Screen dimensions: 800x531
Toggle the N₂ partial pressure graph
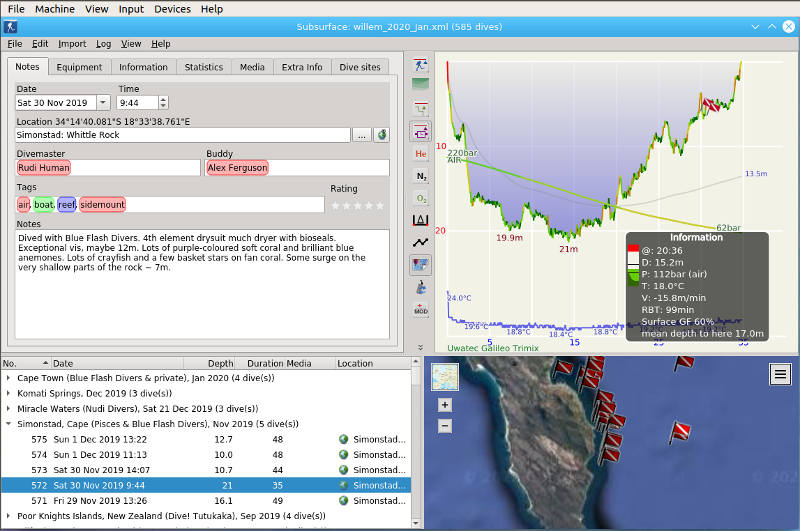pyautogui.click(x=421, y=176)
